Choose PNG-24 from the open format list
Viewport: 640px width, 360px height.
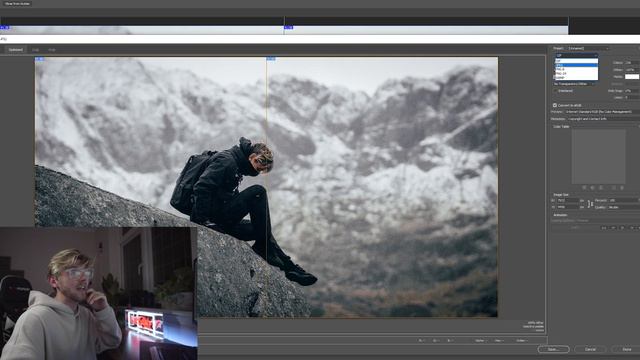point(576,73)
